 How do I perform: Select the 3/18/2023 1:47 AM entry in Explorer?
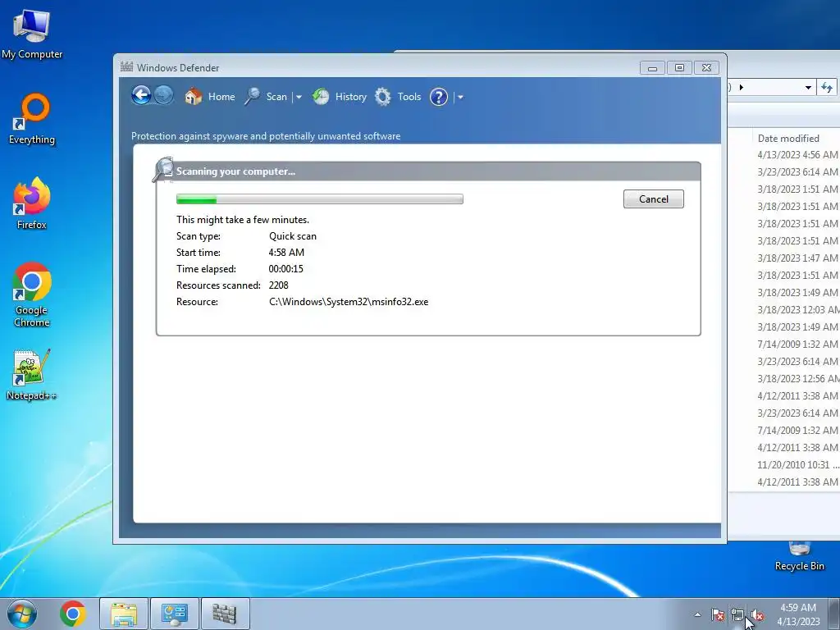(x=797, y=258)
